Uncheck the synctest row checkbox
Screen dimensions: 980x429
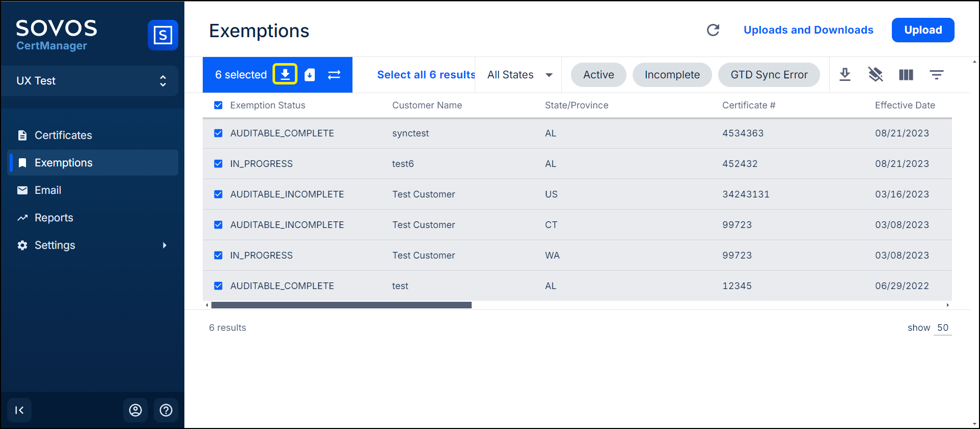(x=219, y=133)
